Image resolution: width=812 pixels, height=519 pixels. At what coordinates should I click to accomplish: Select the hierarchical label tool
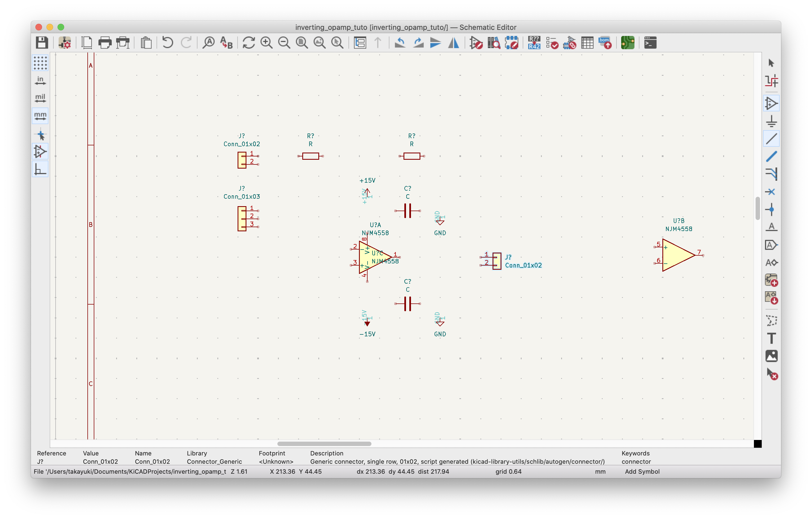(x=771, y=263)
